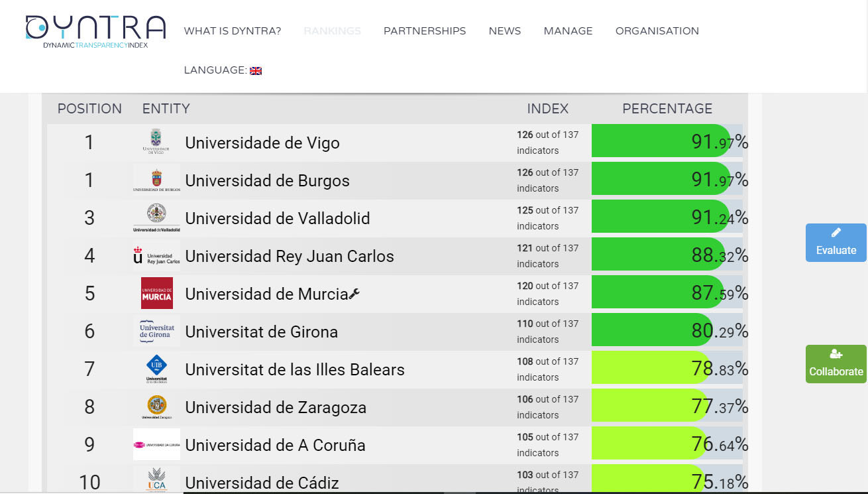
Task: Open the What is Dyntra? menu
Action: point(233,31)
